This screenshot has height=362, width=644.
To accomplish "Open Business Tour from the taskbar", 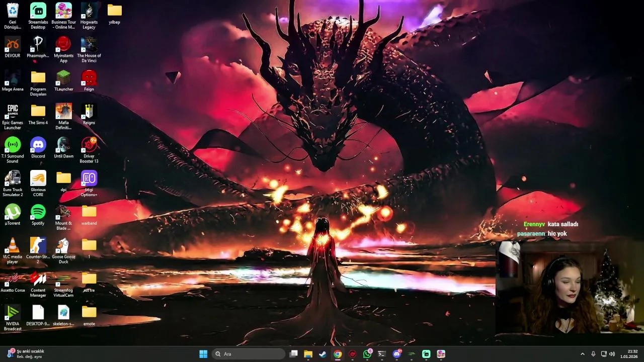I will pos(441,354).
